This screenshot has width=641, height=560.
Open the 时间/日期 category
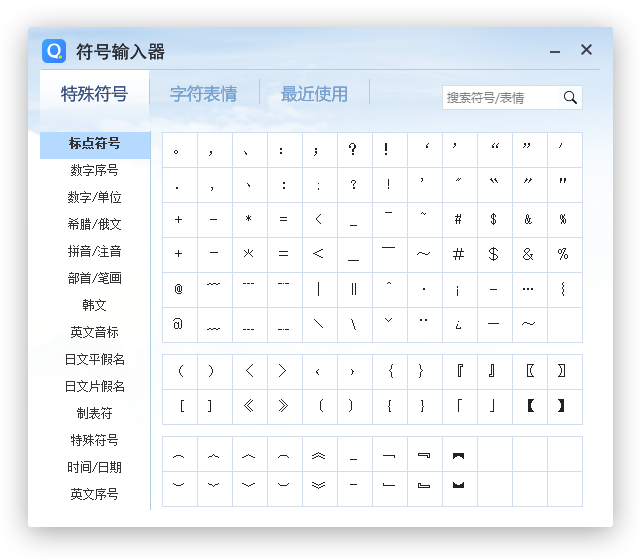pyautogui.click(x=95, y=467)
